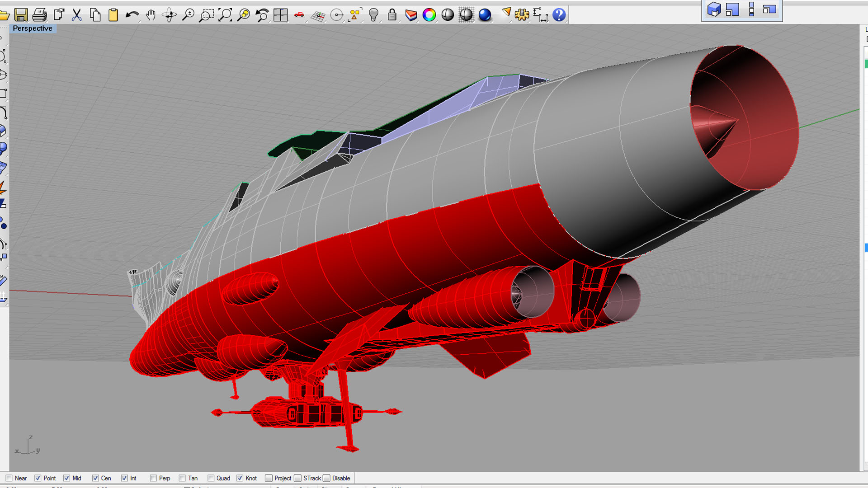Click the blue Render sphere icon
The image size is (868, 488).
point(485,15)
